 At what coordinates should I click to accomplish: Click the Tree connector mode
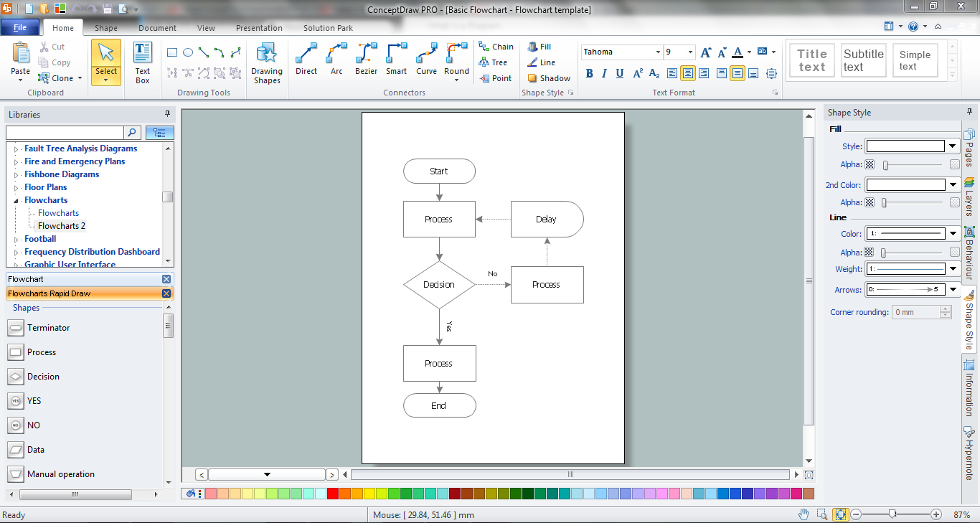494,62
